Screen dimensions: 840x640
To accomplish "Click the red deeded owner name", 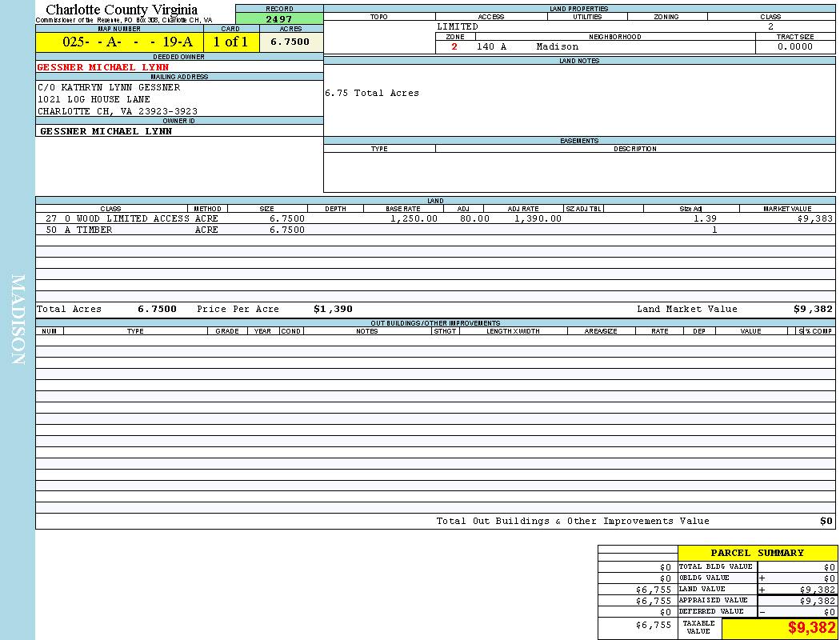I will [x=103, y=67].
